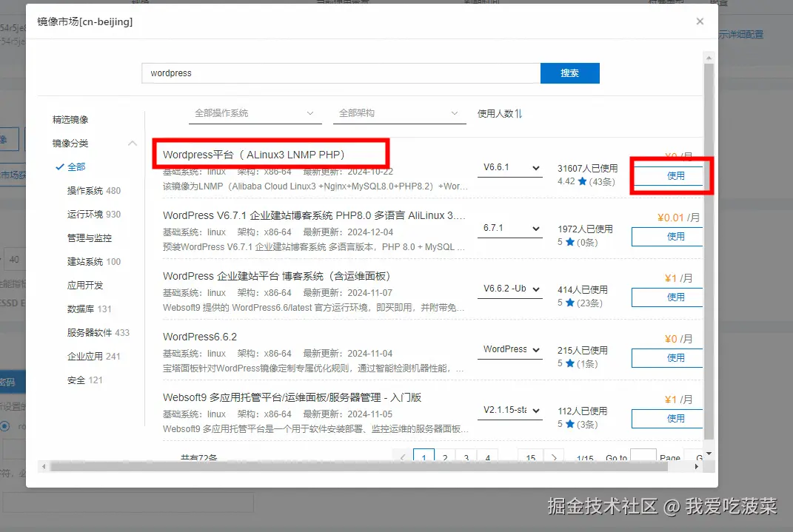
Task: Go to results page 3
Action: pos(466,457)
